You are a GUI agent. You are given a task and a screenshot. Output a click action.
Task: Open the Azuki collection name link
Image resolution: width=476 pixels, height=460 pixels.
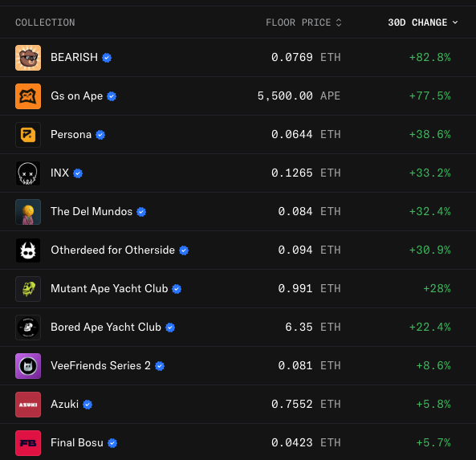(65, 405)
